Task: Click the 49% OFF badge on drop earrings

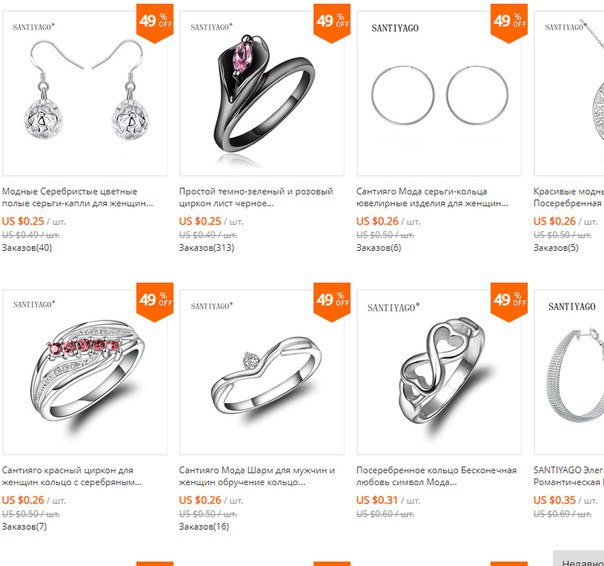Action: (x=155, y=23)
